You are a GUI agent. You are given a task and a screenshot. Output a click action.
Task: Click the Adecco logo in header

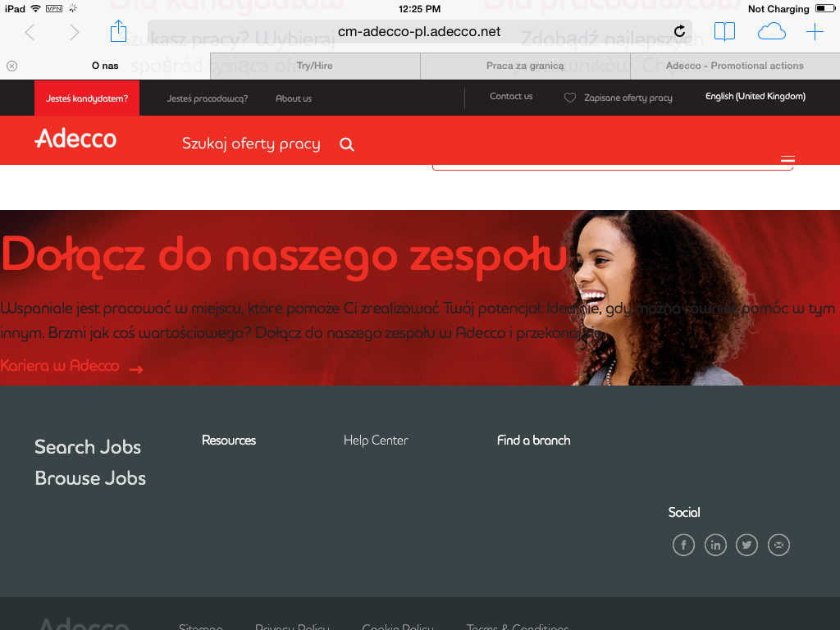(x=75, y=139)
